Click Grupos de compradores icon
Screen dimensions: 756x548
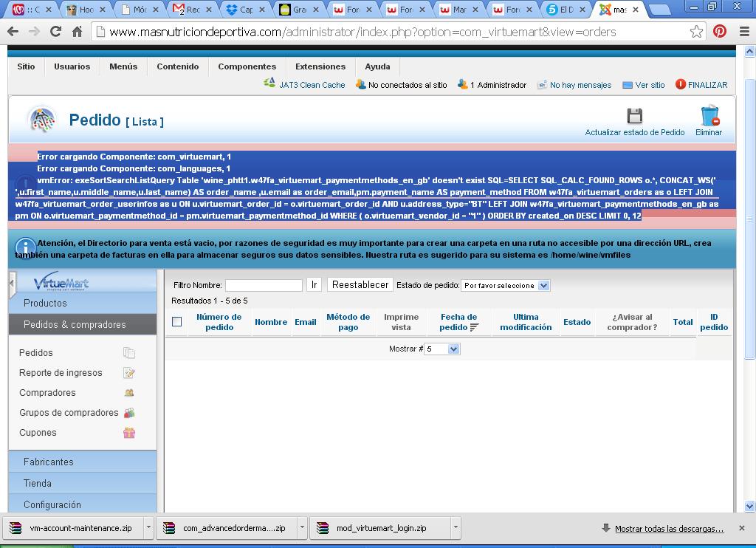pos(128,413)
